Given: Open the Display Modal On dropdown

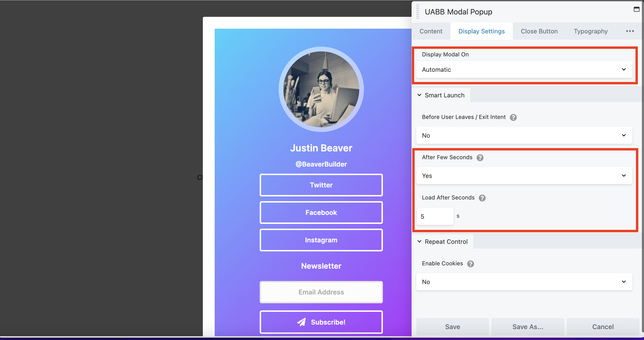Looking at the screenshot, I should point(524,70).
